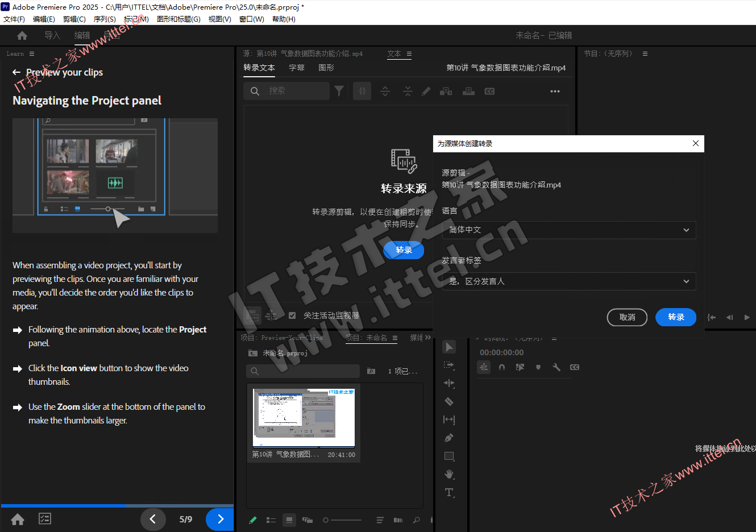
Task: Select the 第10讲 气象数据图 clip thumbnail
Action: coord(304,418)
